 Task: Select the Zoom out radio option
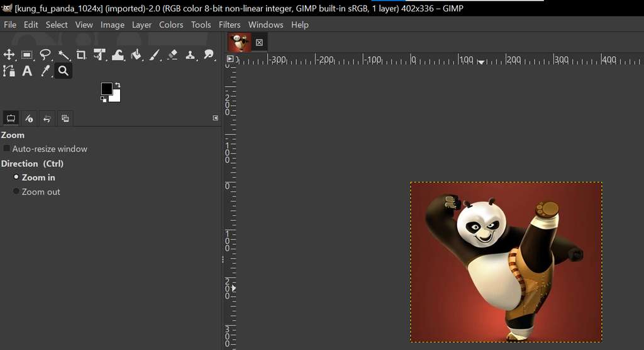coord(16,191)
